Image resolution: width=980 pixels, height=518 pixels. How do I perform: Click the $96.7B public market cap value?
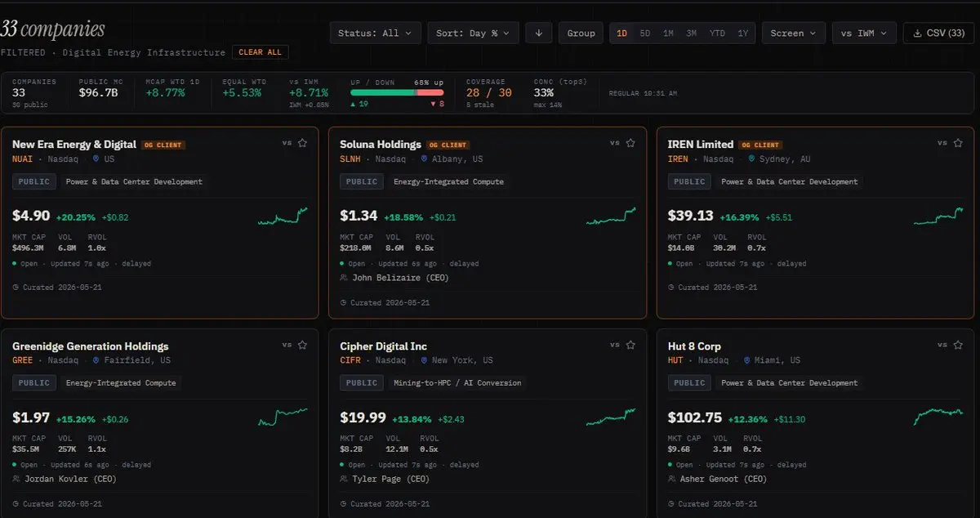coord(99,92)
